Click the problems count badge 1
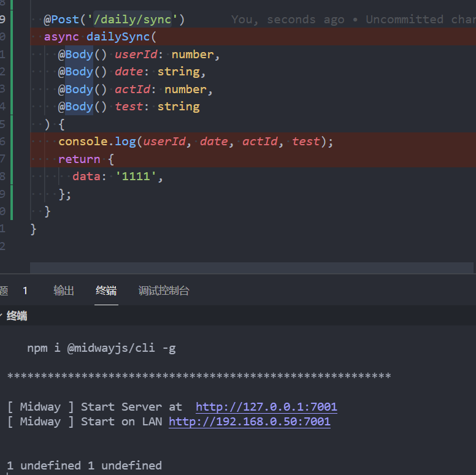This screenshot has height=475, width=476. pos(25,291)
